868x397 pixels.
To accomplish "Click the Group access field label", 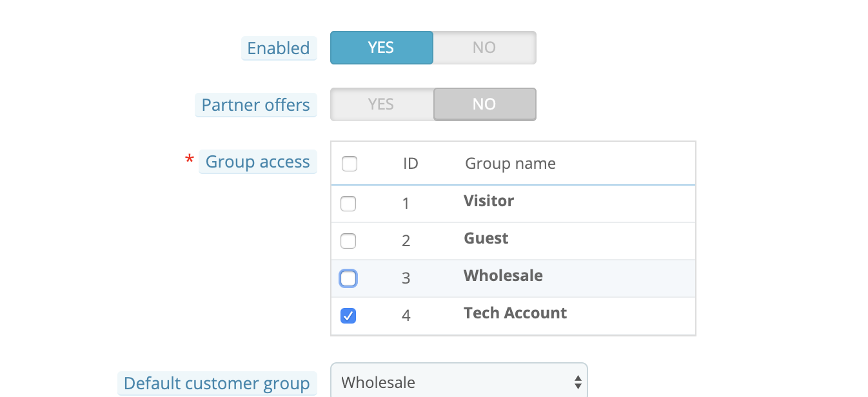I will [258, 162].
